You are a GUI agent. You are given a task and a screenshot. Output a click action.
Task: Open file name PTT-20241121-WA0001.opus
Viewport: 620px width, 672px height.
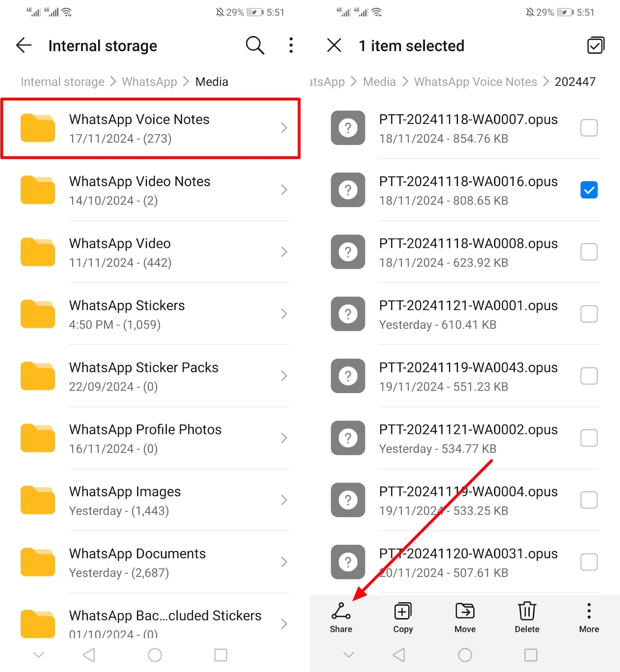[468, 305]
